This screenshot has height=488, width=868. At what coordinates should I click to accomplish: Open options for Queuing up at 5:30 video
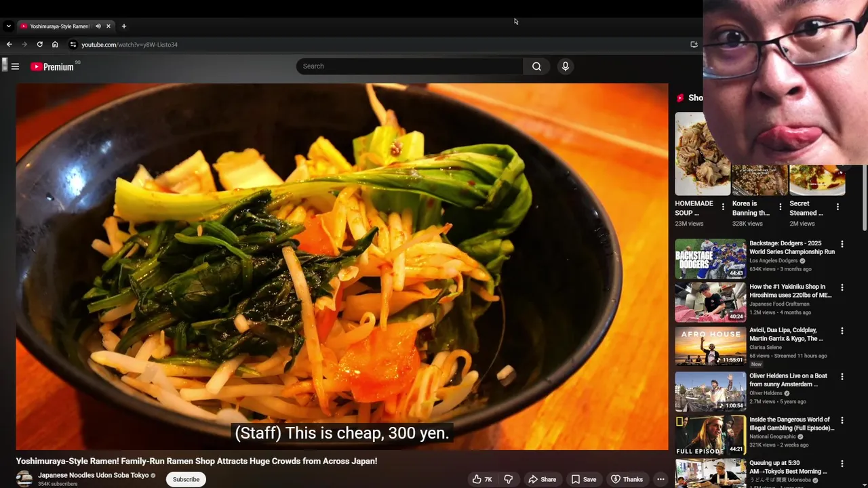tap(842, 464)
